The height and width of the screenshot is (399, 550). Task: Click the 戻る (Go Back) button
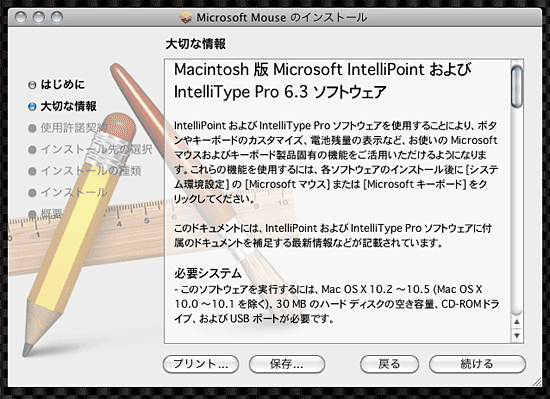pos(389,364)
